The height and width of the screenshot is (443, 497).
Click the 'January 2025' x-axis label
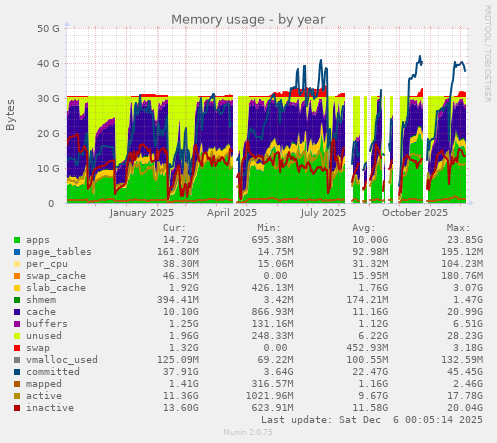tap(142, 213)
